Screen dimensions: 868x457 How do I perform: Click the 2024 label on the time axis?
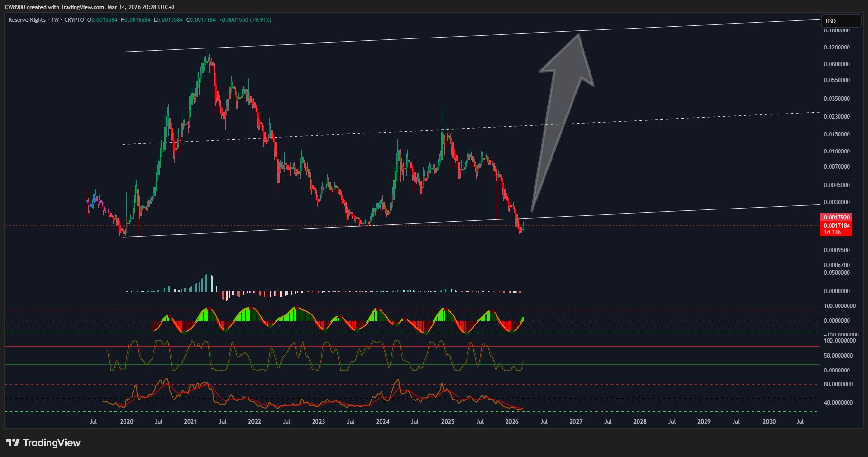click(383, 422)
